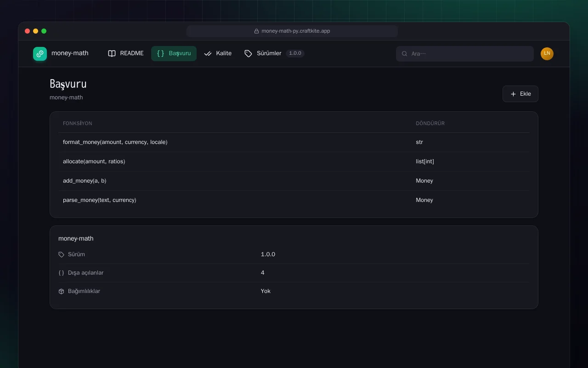The height and width of the screenshot is (368, 588).
Task: Click the search magnifier icon
Action: [x=405, y=54]
